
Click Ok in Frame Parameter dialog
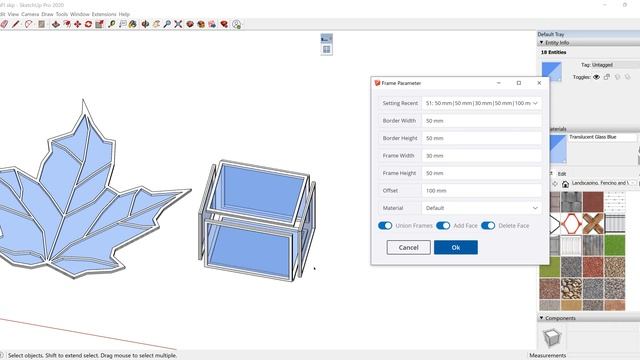[x=456, y=247]
